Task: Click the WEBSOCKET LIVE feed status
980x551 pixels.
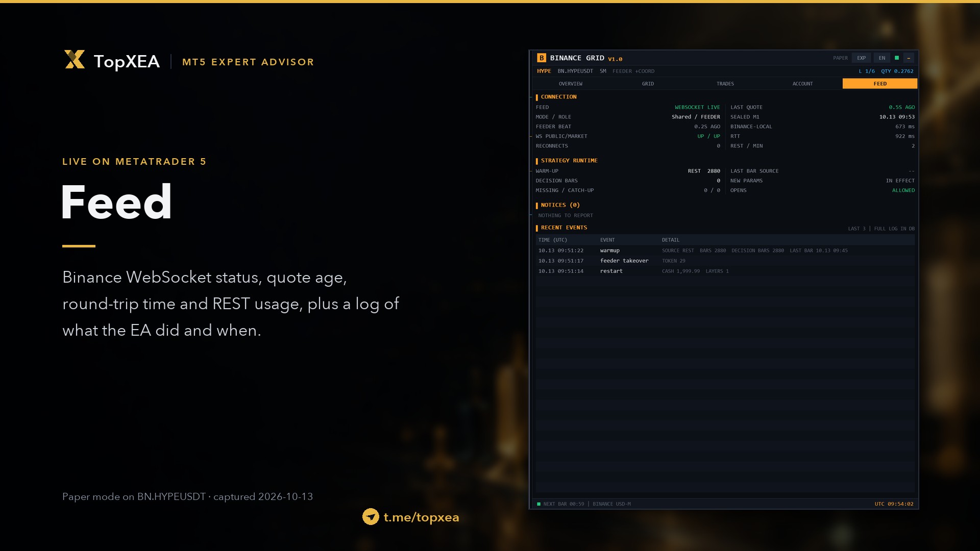Action: (697, 108)
